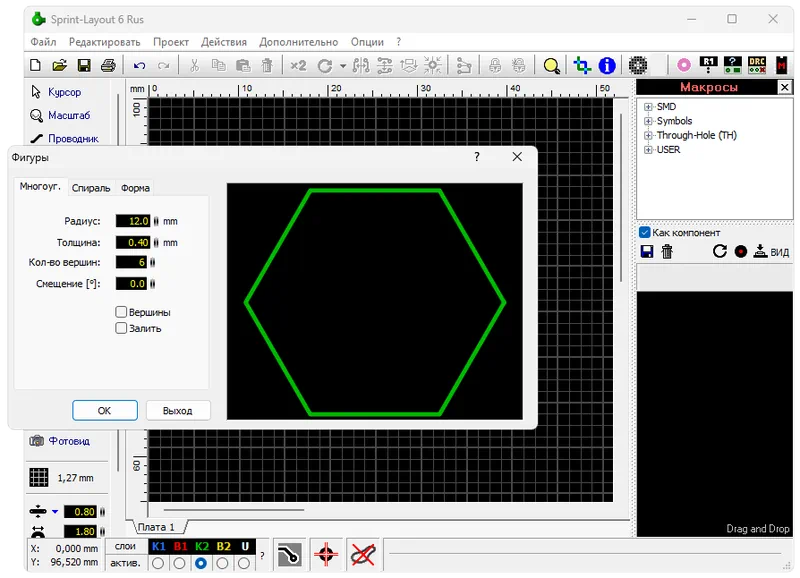Click the zoom magnifier toolbar icon
This screenshot has width=800, height=578.
[x=552, y=66]
